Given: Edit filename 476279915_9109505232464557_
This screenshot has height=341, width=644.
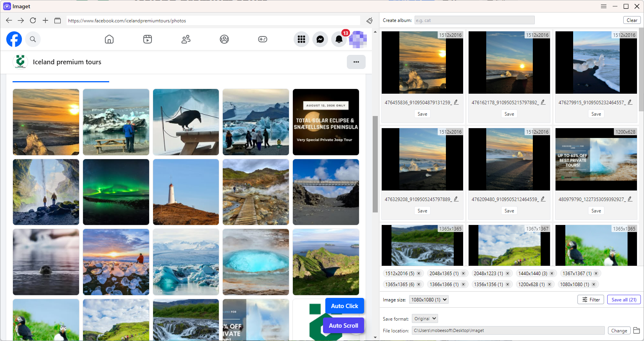Looking at the screenshot, I should 630,102.
